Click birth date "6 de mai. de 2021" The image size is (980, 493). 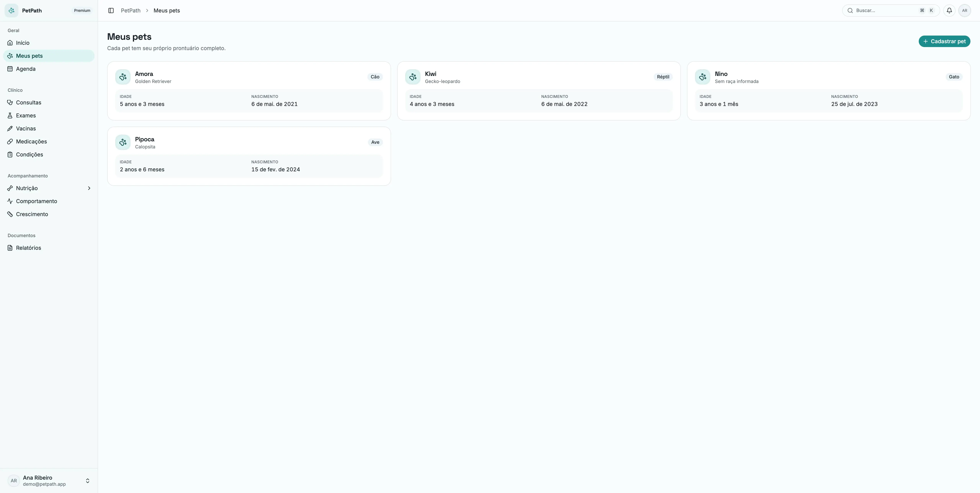coord(274,104)
